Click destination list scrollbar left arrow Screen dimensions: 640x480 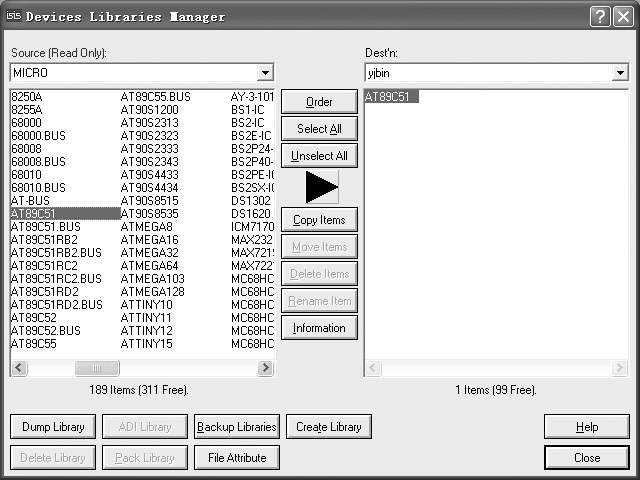372,368
